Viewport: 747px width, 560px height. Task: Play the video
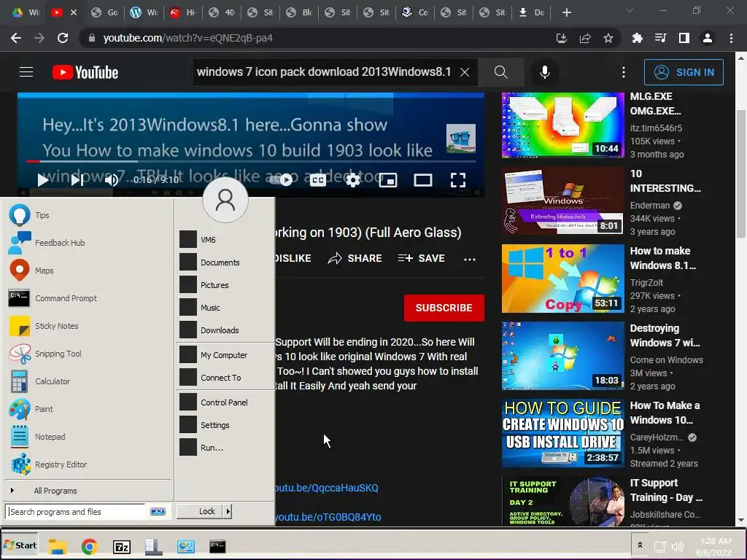[43, 180]
